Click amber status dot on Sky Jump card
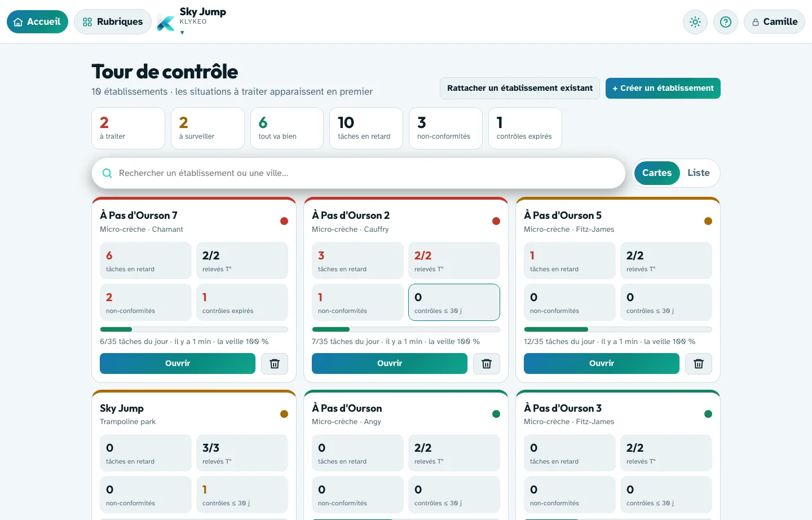The width and height of the screenshot is (812, 520). click(284, 414)
